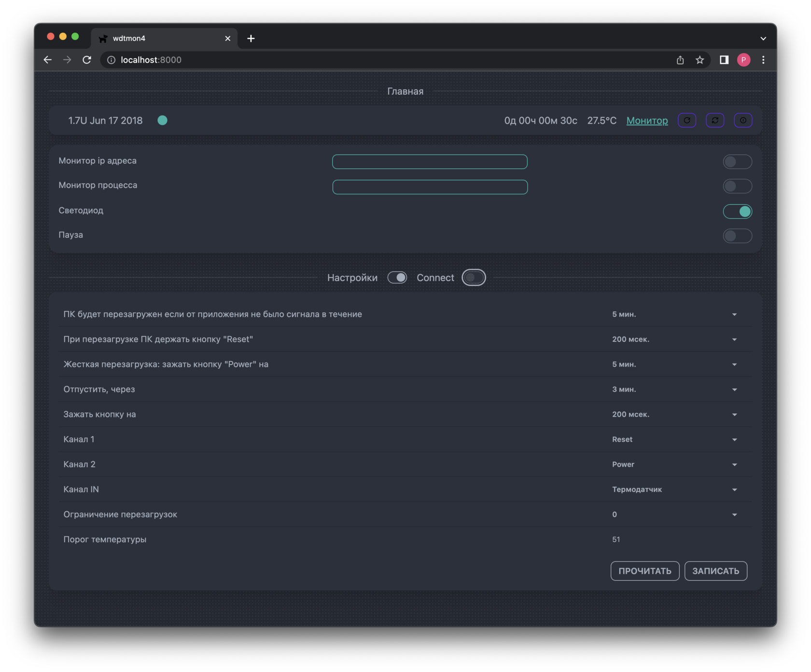Open the Chrome three-dot menu
Viewport: 811px width, 672px height.
[x=763, y=60]
